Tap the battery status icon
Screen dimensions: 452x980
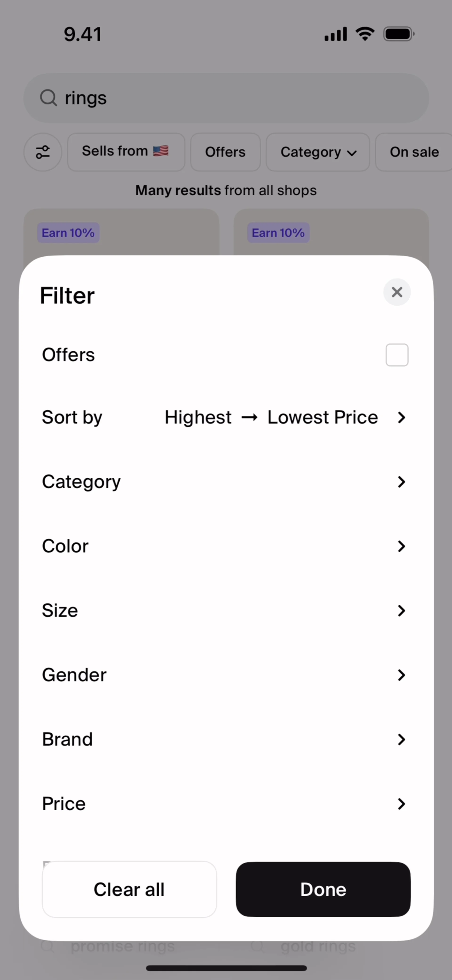tap(398, 34)
